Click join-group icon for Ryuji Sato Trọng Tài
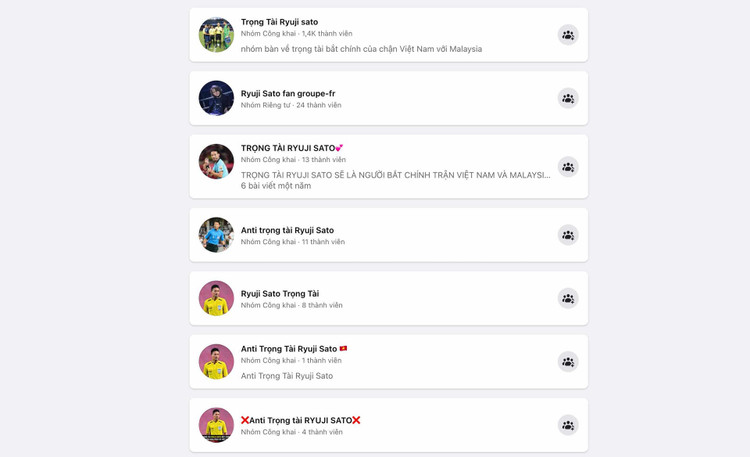This screenshot has width=750, height=457. pyautogui.click(x=568, y=298)
